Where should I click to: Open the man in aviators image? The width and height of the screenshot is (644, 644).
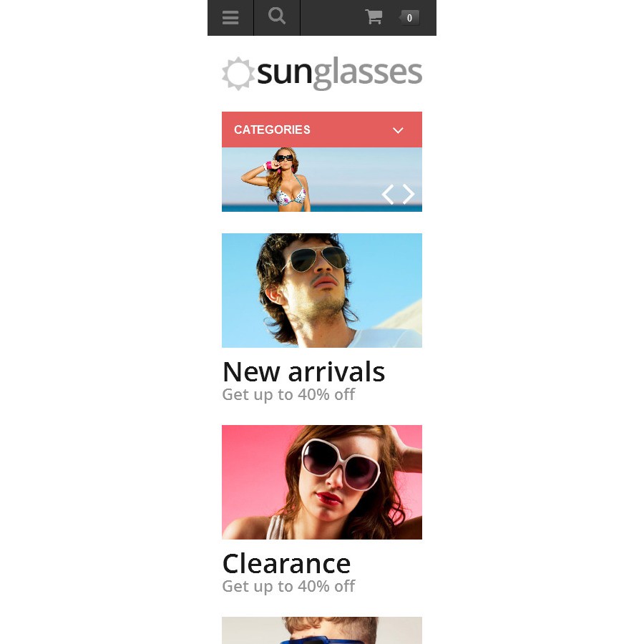point(322,291)
